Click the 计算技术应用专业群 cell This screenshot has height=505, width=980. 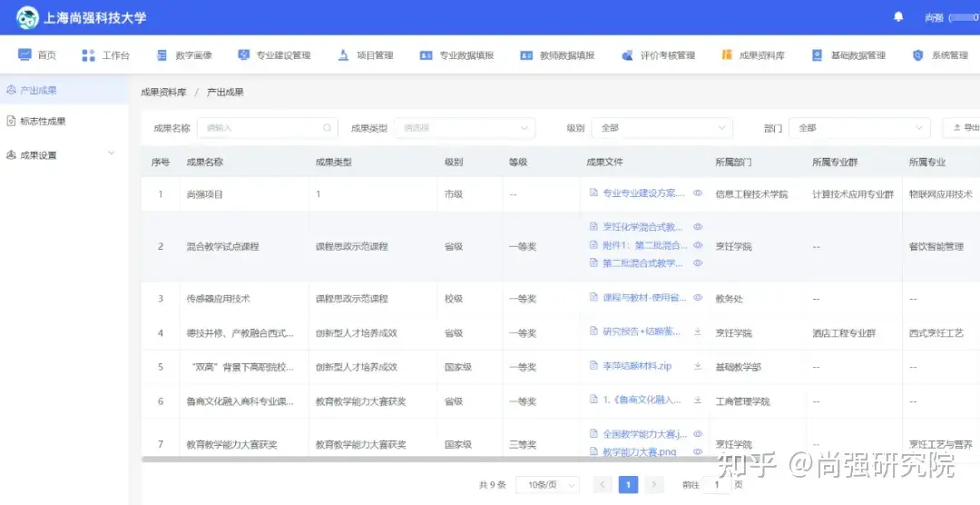[x=853, y=194]
